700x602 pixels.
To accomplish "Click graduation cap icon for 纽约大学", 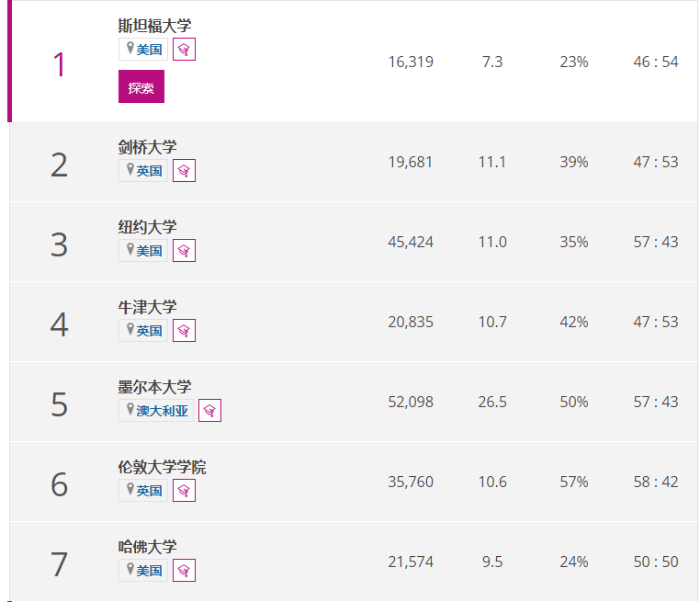I will [184, 251].
